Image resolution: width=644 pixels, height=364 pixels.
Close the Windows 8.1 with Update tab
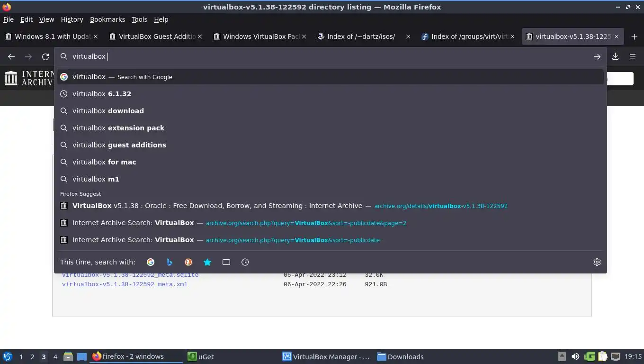pos(96,36)
